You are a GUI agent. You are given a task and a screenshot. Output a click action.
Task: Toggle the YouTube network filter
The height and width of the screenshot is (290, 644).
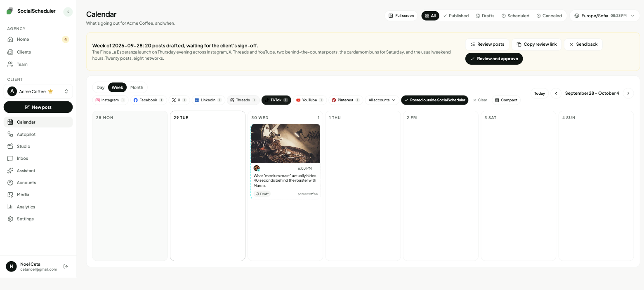point(310,100)
